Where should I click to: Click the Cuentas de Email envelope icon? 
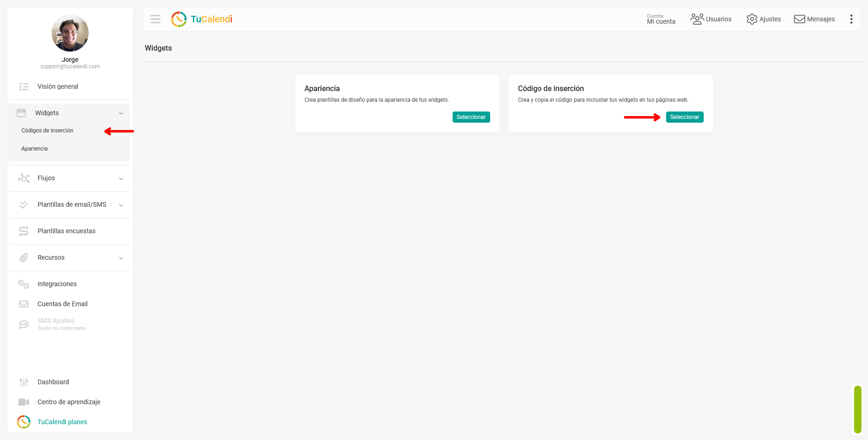(x=24, y=304)
